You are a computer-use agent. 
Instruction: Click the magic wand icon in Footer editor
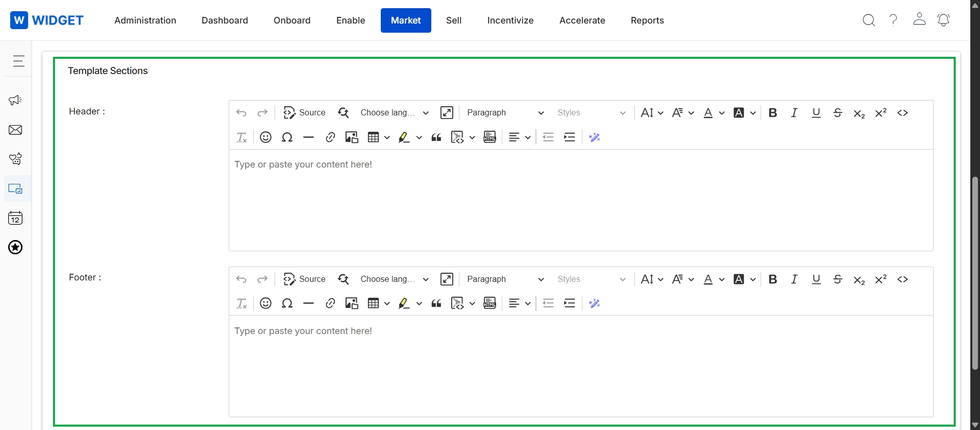tap(595, 303)
